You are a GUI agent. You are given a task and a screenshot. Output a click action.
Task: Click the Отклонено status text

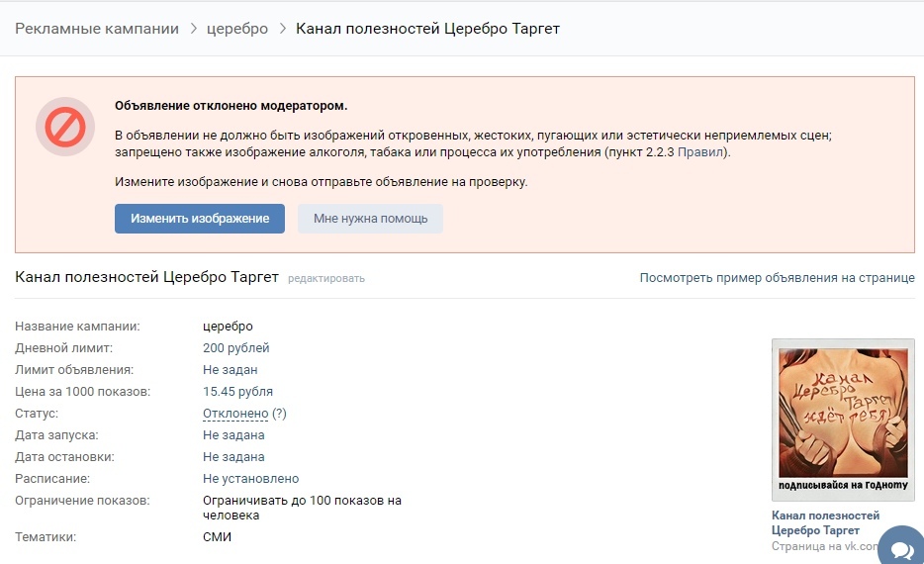[235, 414]
